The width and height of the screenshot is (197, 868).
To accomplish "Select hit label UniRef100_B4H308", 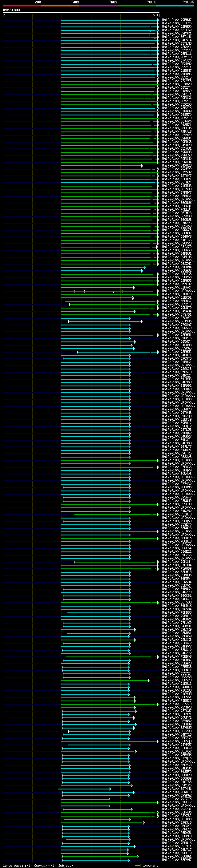I will (177, 382).
